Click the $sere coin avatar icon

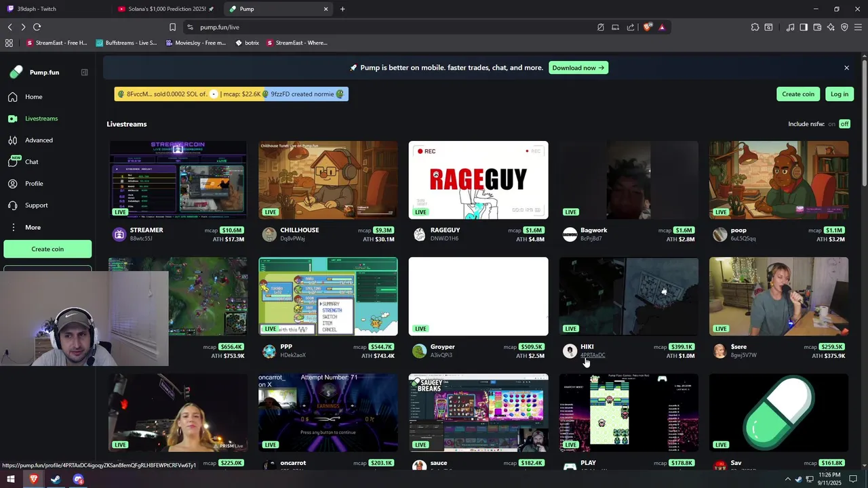(x=720, y=351)
